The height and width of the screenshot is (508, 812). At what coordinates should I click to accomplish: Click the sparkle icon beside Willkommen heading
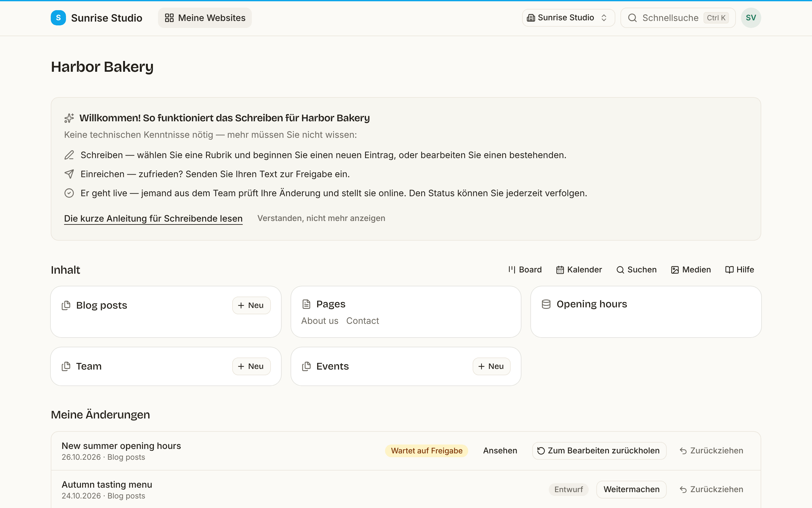coord(69,118)
